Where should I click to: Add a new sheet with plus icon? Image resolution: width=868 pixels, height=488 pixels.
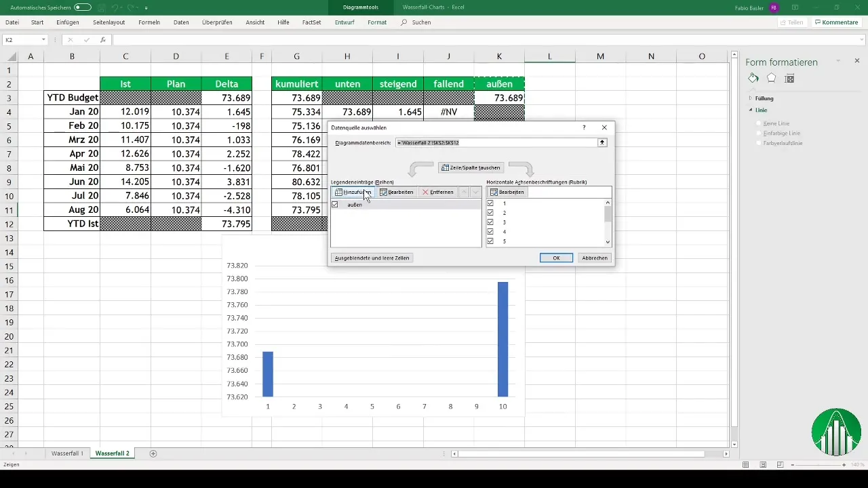[x=153, y=453]
